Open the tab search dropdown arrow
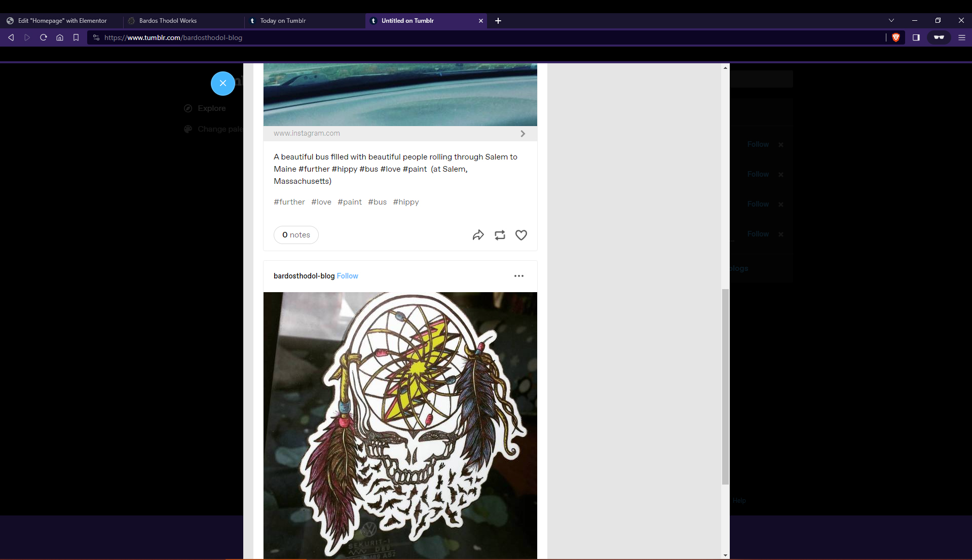Screen dimensions: 972x560 [891, 21]
